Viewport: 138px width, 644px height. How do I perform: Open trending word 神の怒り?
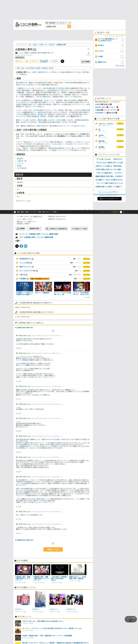pos(101,46)
